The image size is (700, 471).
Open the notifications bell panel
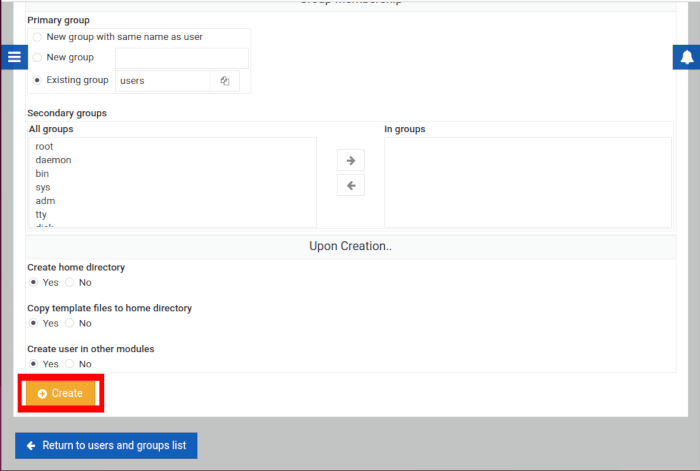tap(687, 57)
